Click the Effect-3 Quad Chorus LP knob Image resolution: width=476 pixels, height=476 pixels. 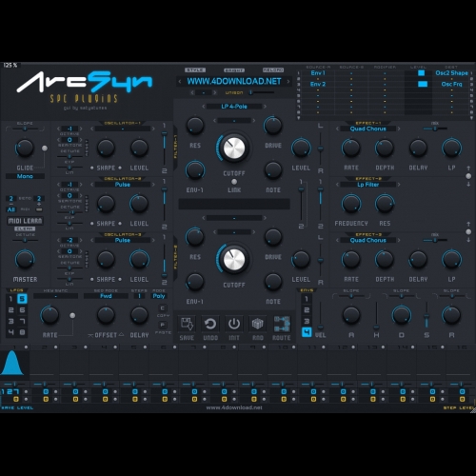point(451,259)
